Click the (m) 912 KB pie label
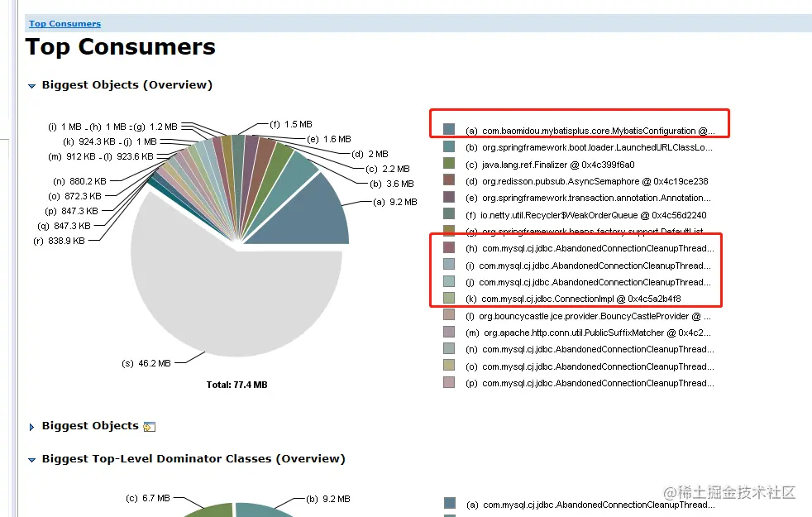Viewport: 812px width, 517px height. click(x=72, y=156)
